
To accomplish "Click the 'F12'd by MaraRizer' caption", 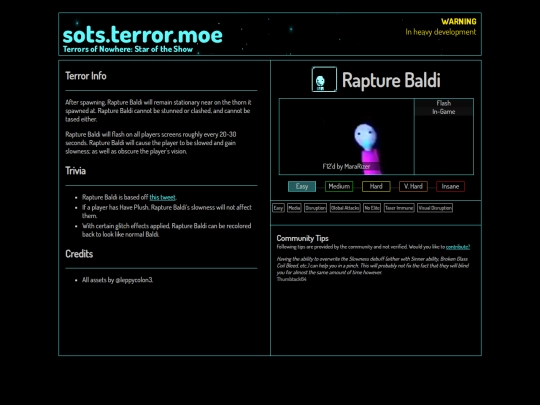I will click(x=346, y=167).
